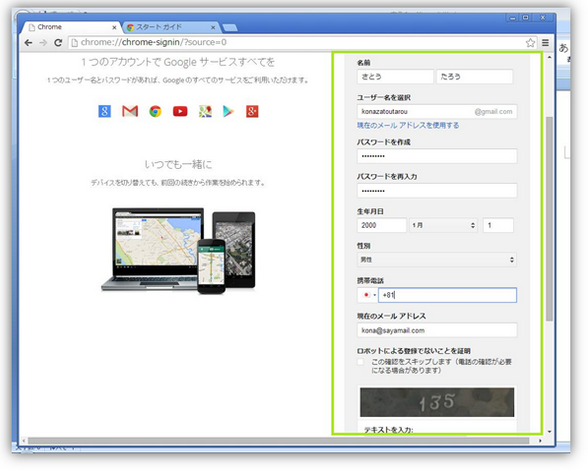Click the blue Google search icon
The height and width of the screenshot is (470, 588).
point(105,111)
